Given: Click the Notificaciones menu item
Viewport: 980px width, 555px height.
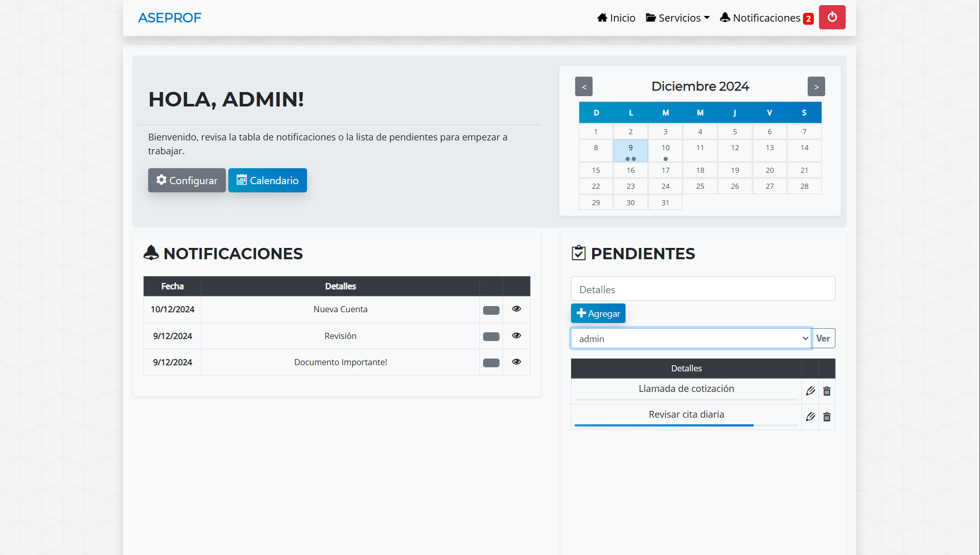Looking at the screenshot, I should coord(766,17).
